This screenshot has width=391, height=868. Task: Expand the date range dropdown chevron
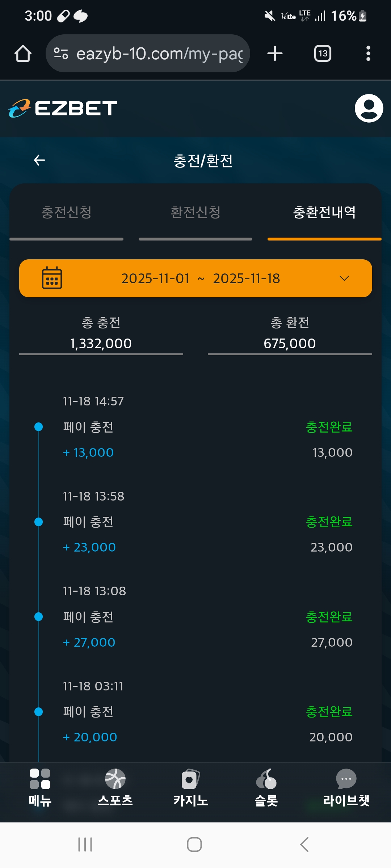344,278
